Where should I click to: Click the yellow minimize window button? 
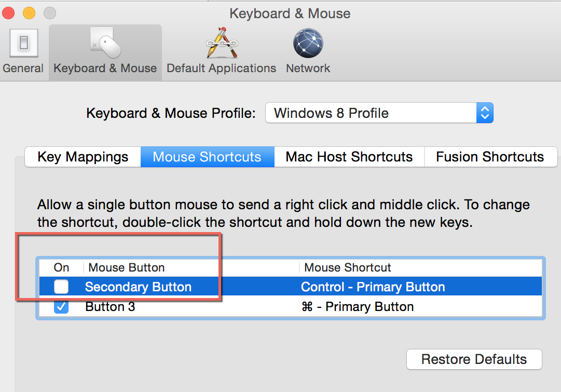(x=29, y=13)
